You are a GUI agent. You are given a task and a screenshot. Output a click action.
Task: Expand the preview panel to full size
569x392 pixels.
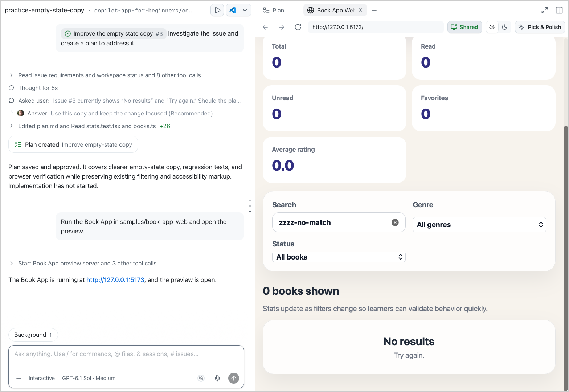coord(544,10)
